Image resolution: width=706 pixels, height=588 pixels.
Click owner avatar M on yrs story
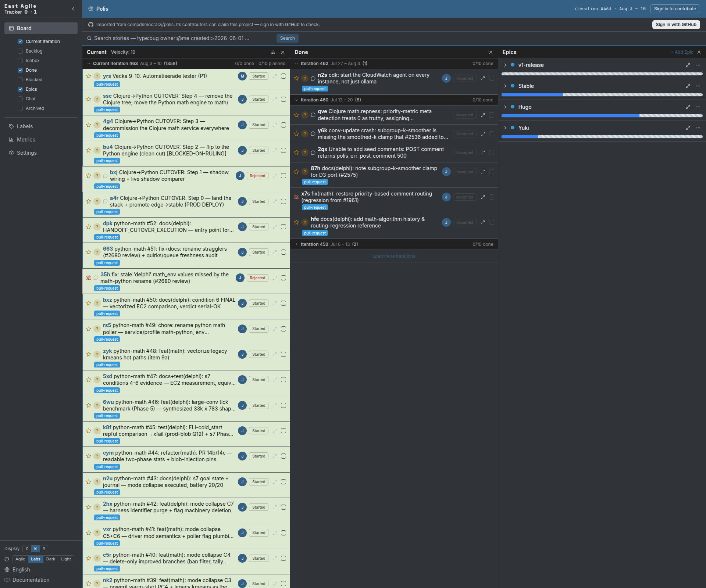242,76
